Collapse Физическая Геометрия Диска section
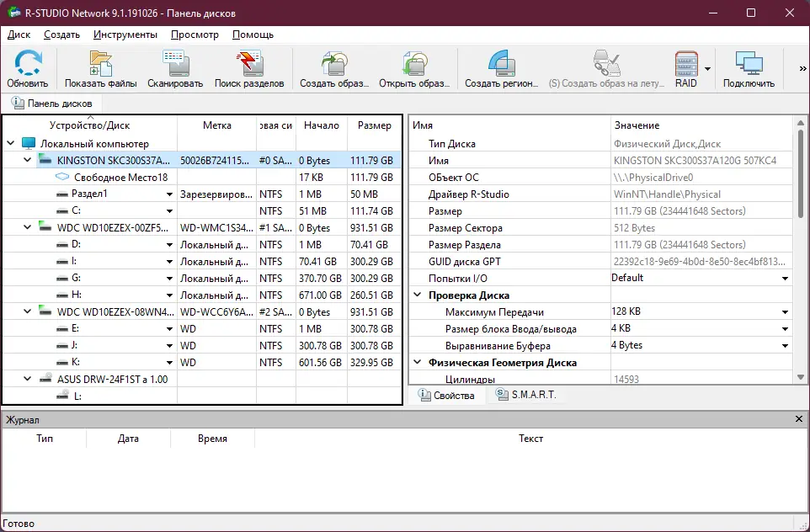The height and width of the screenshot is (532, 810). 417,362
